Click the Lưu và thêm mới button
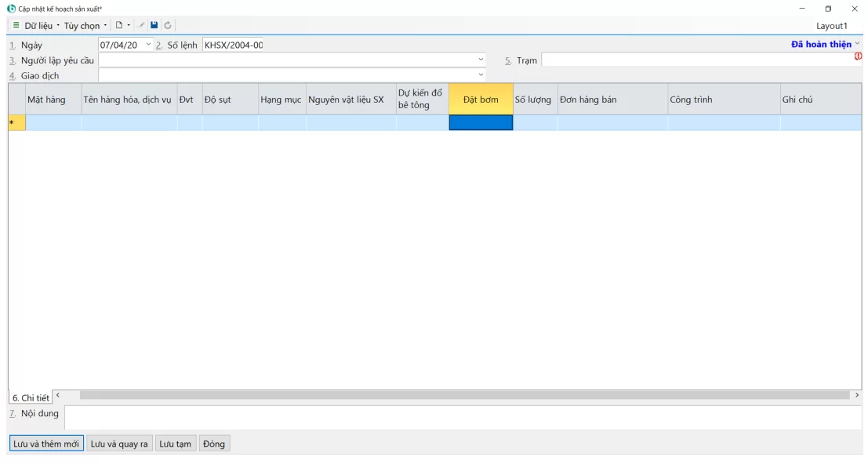The image size is (868, 464). pos(46,444)
